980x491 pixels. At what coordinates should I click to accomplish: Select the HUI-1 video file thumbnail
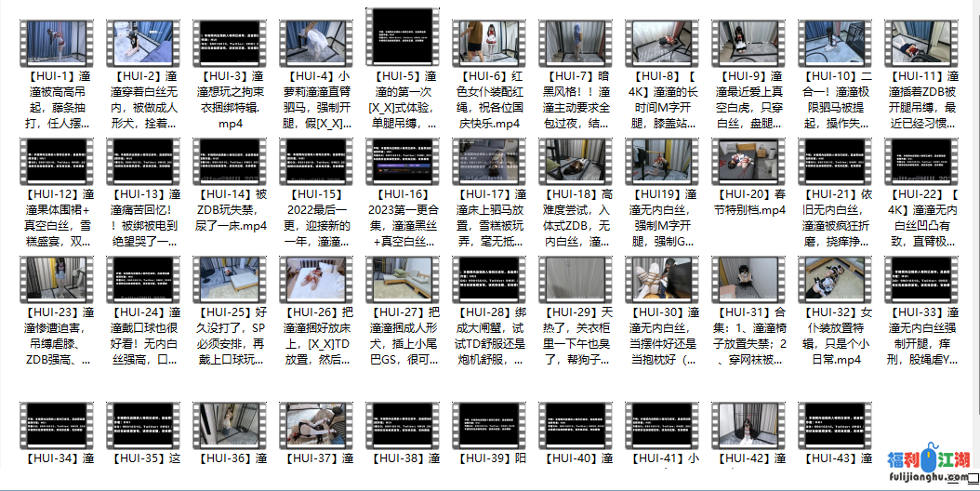pyautogui.click(x=60, y=43)
